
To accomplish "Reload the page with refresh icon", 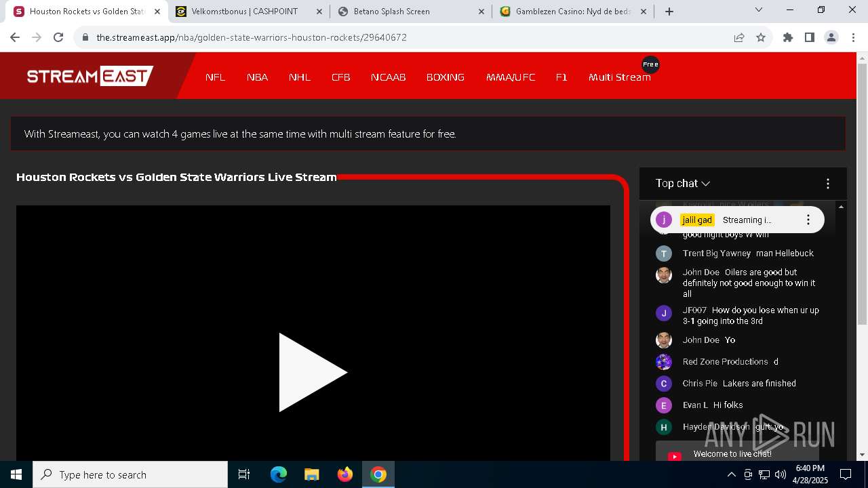I will point(58,37).
